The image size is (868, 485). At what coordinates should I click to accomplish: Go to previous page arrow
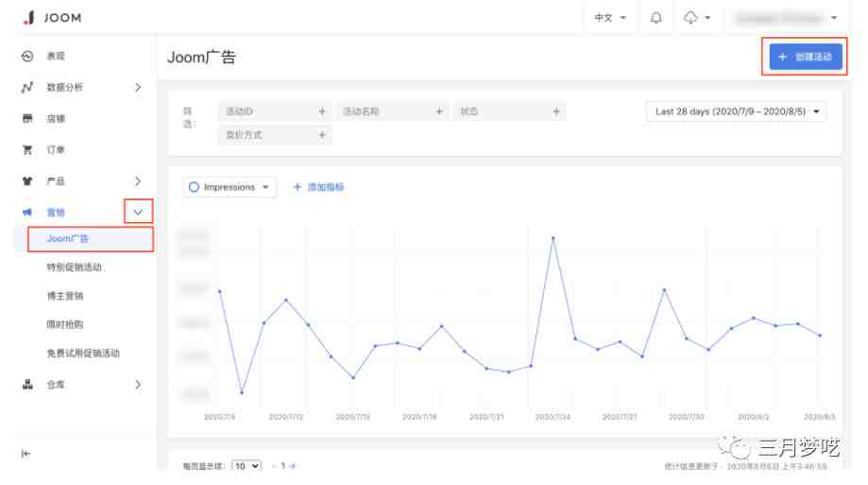(x=274, y=466)
